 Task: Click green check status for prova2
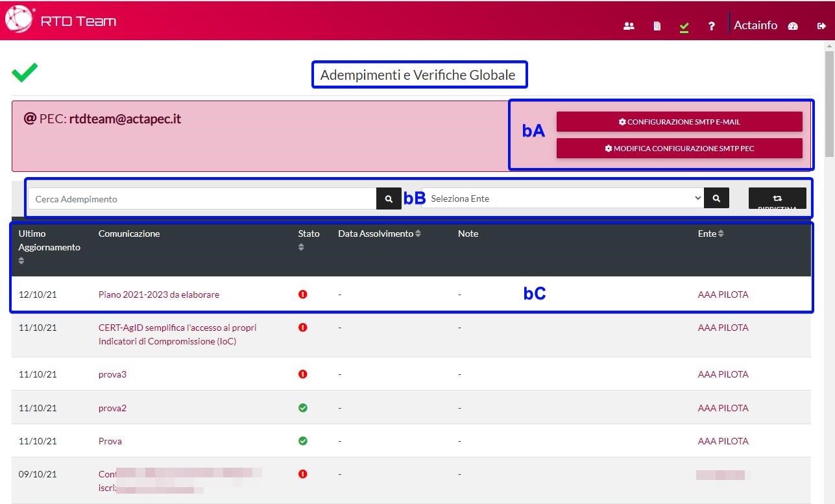(302, 408)
